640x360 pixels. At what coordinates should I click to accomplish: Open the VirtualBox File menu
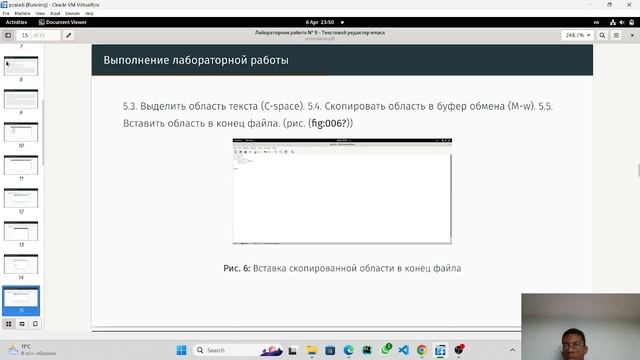point(6,13)
